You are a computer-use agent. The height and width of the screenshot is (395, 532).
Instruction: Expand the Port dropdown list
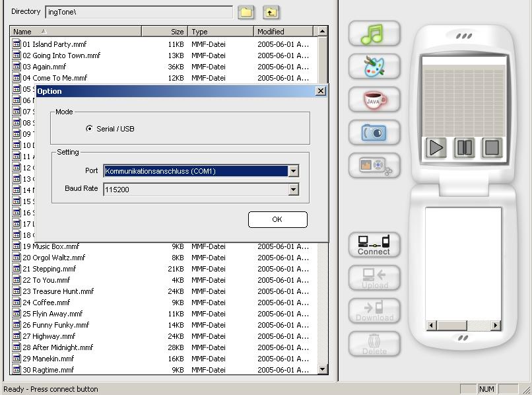click(x=293, y=171)
